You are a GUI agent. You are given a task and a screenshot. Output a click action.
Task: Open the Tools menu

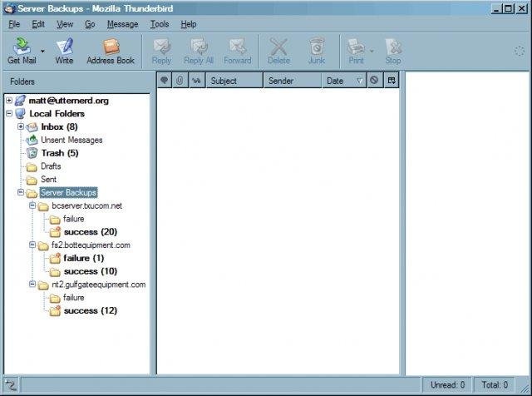pos(160,24)
